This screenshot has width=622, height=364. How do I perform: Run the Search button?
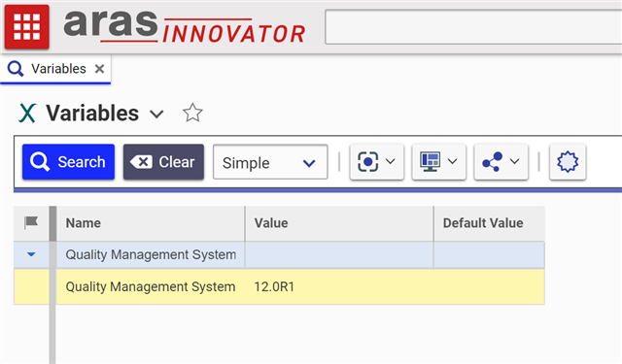(68, 162)
